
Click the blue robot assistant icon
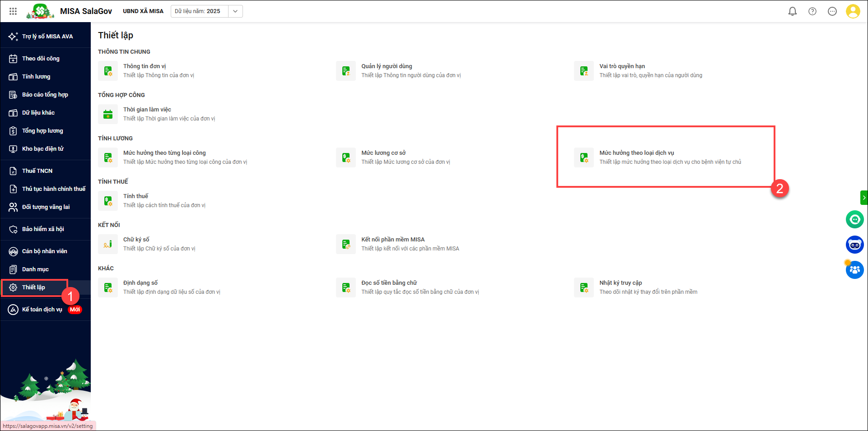854,245
